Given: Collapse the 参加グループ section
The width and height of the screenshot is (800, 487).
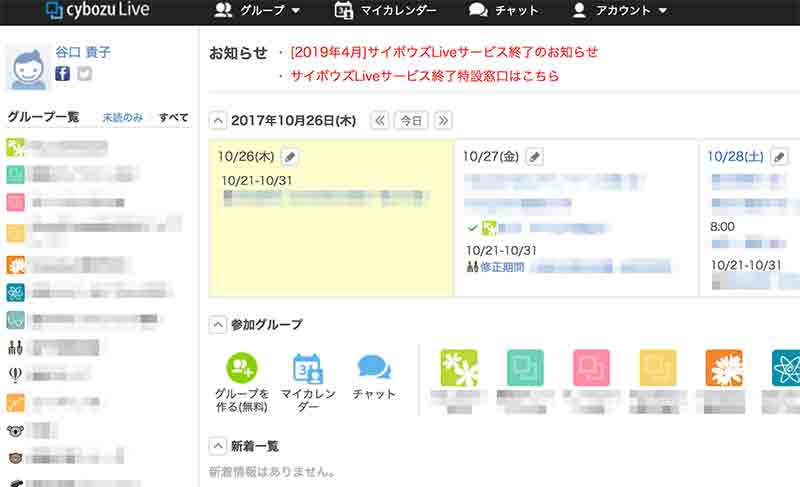Looking at the screenshot, I should [217, 325].
